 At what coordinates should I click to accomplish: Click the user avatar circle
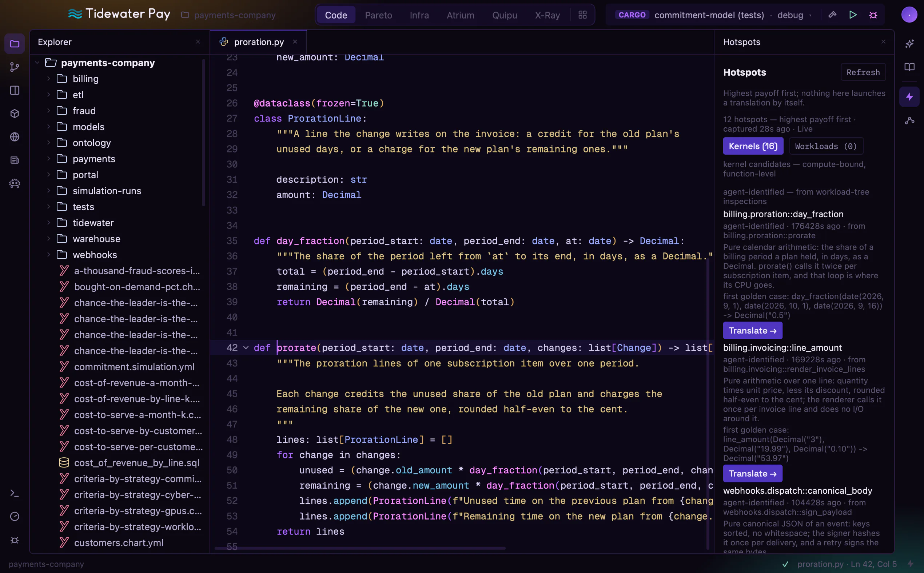(x=909, y=15)
